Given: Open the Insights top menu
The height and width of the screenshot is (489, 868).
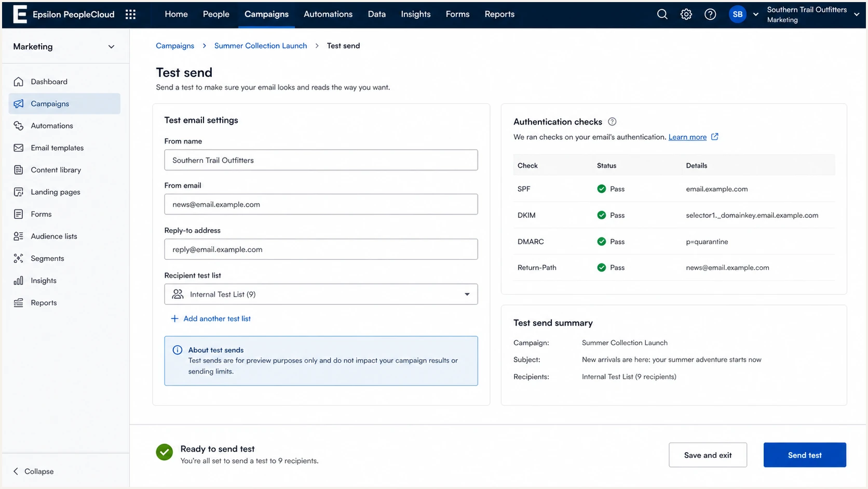Looking at the screenshot, I should [416, 14].
